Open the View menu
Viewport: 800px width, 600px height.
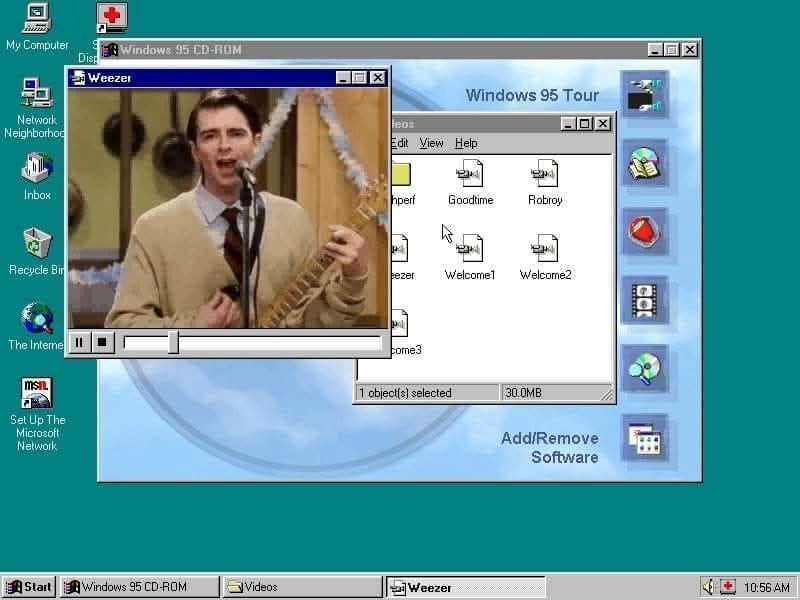[431, 143]
